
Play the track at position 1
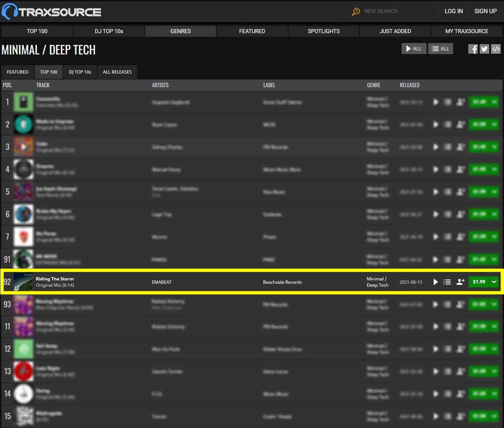pos(436,102)
